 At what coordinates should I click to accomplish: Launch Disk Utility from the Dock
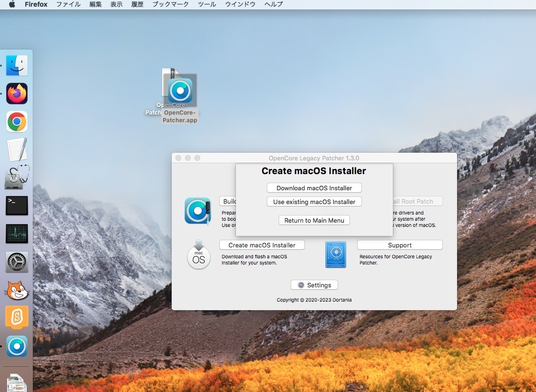[x=17, y=177]
